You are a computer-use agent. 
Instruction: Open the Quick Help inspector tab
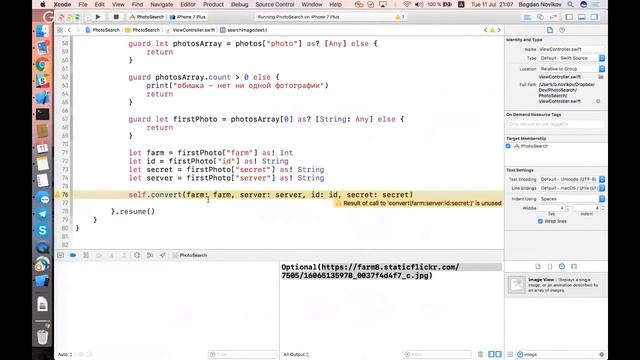[x=562, y=30]
